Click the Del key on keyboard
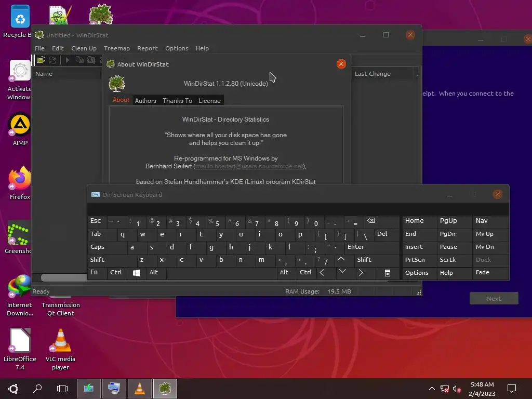 (387, 234)
